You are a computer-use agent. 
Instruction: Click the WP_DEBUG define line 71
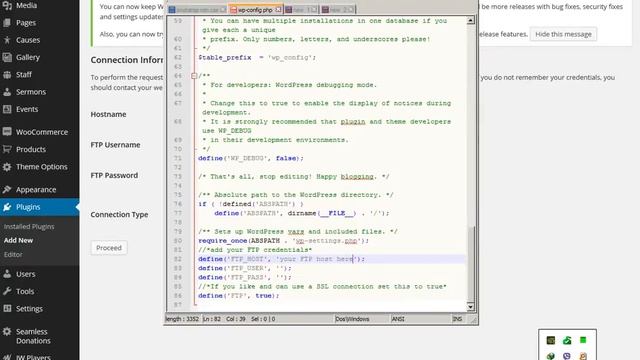[x=251, y=158]
